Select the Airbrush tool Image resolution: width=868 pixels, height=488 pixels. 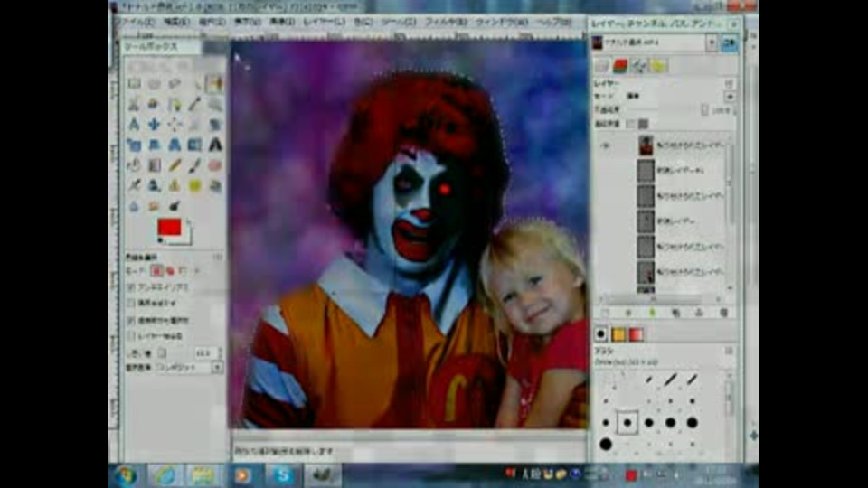tap(134, 185)
